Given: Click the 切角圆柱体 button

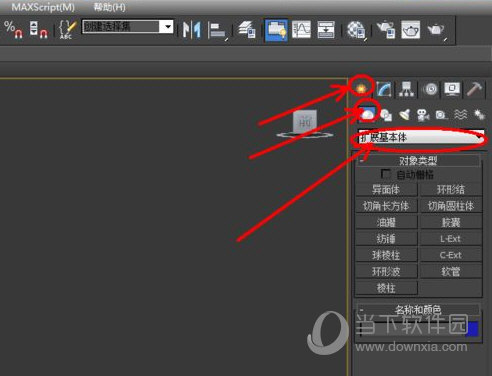Looking at the screenshot, I should (451, 206).
